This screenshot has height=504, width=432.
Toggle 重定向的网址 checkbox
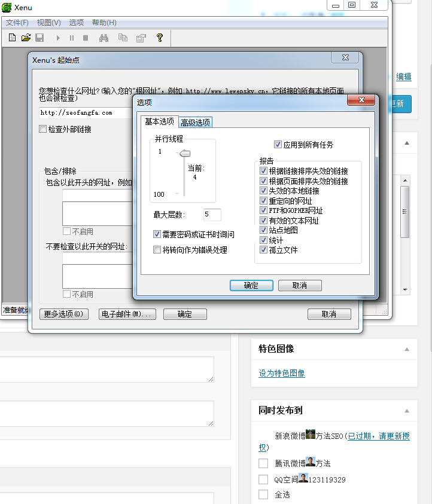click(263, 201)
